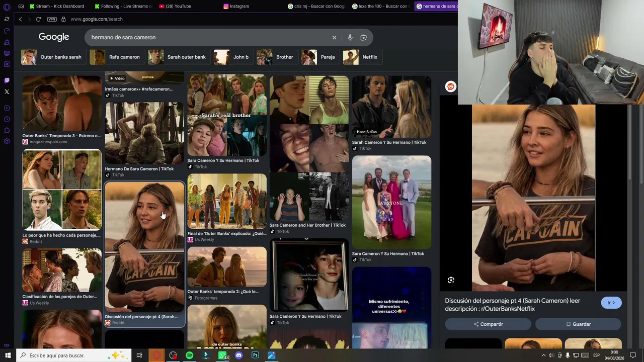The image size is (644, 362).
Task: Open the Outer Banks temporada 2 Fotogramas result
Action: pyautogui.click(x=227, y=267)
